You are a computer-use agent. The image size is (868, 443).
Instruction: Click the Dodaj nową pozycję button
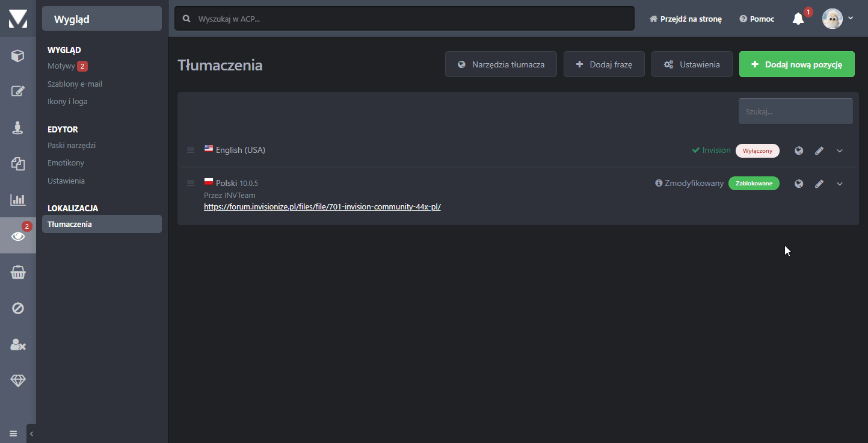pos(796,64)
